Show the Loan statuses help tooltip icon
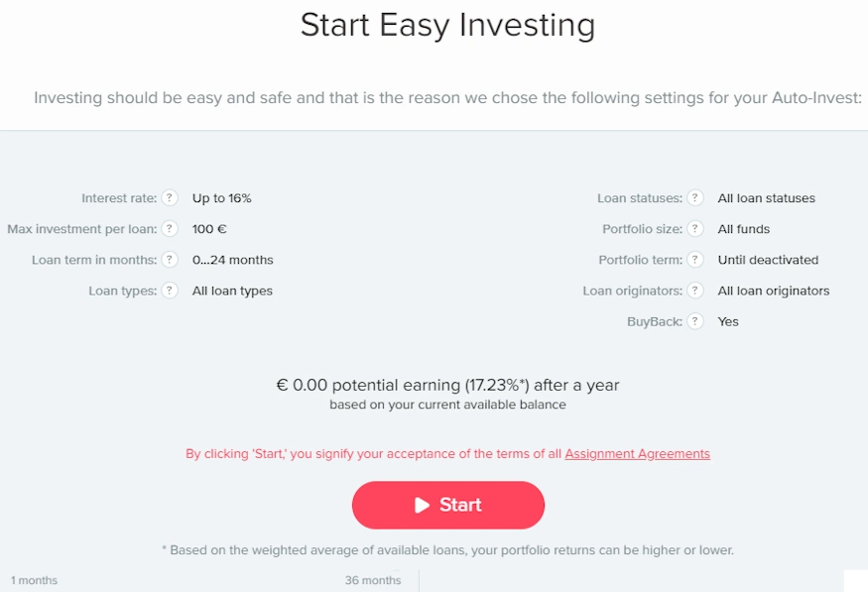Viewport: 868px width, 592px height. [696, 198]
